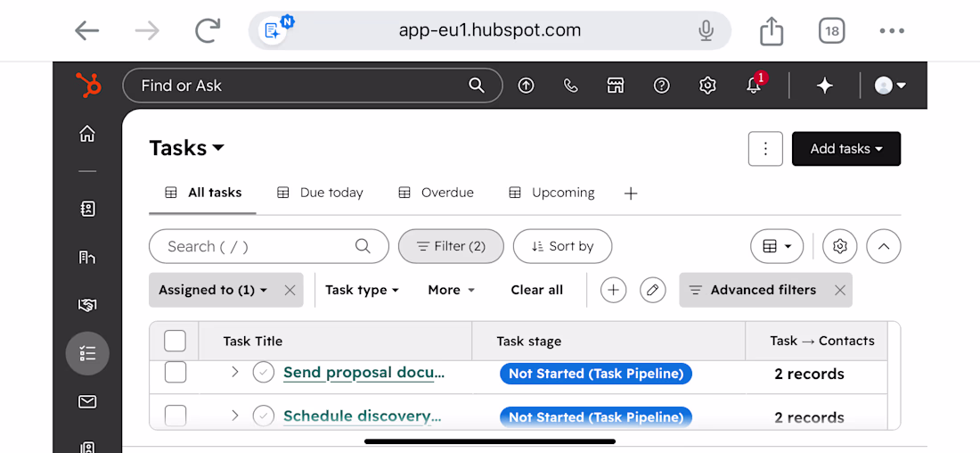Open the table settings gear icon
Viewport: 980px width, 453px height.
pos(840,246)
